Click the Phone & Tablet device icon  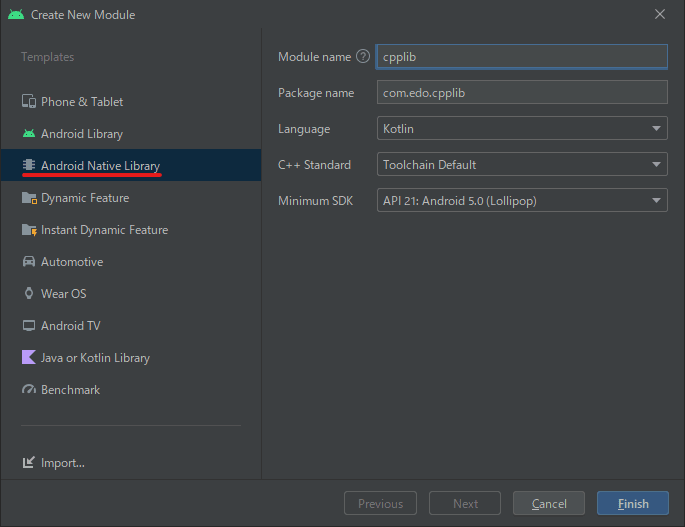click(x=29, y=101)
